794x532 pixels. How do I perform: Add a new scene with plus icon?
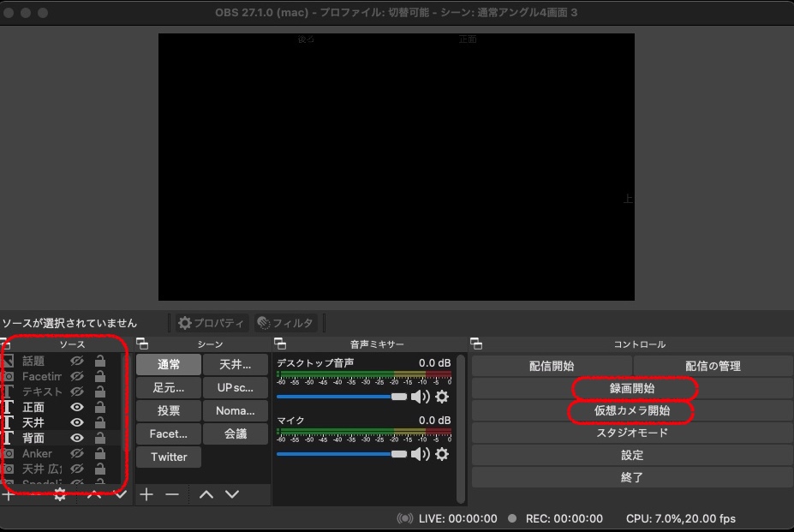point(146,494)
